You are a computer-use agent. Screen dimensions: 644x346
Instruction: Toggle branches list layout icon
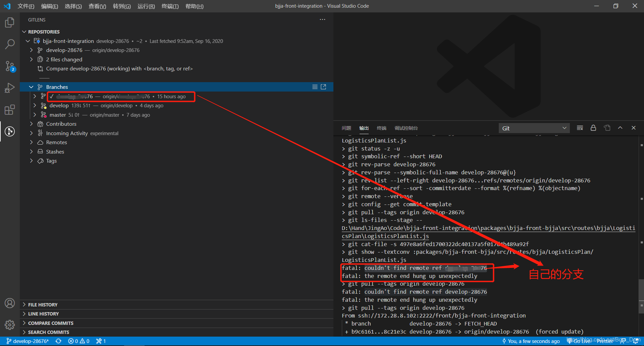tap(315, 87)
